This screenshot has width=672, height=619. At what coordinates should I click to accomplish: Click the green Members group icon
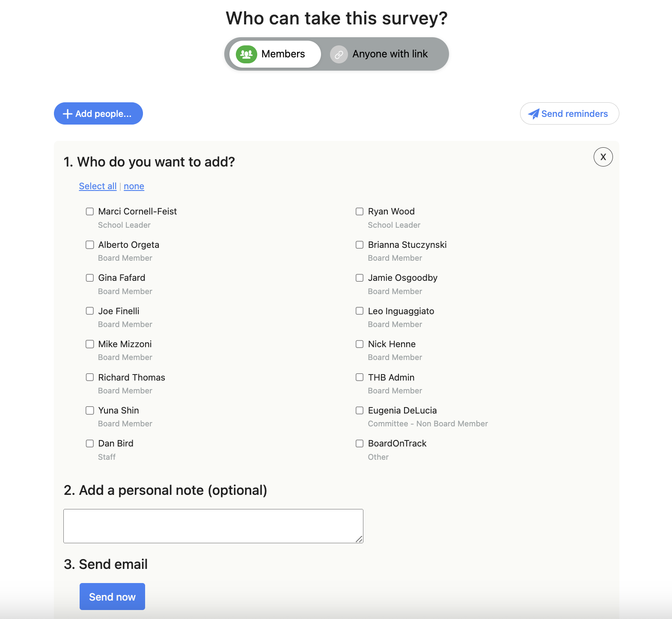[247, 54]
